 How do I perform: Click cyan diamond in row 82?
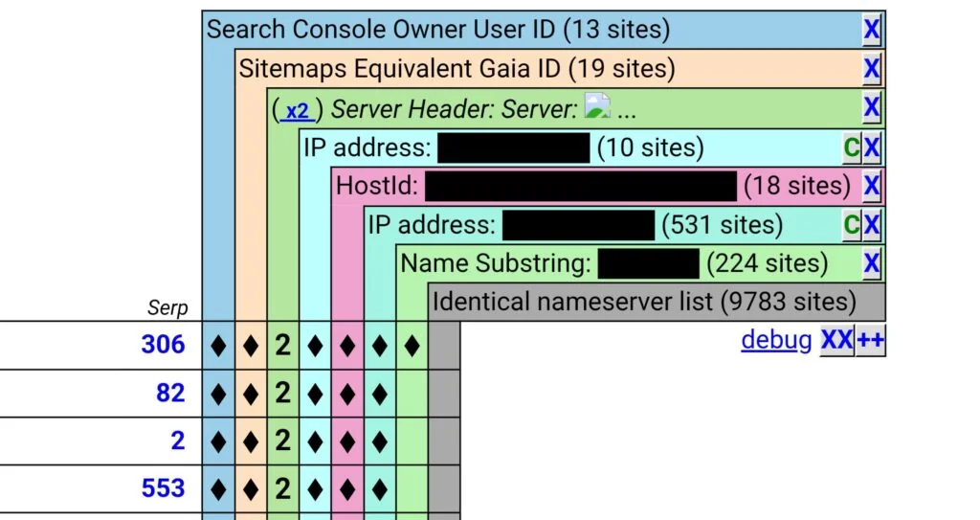point(315,394)
